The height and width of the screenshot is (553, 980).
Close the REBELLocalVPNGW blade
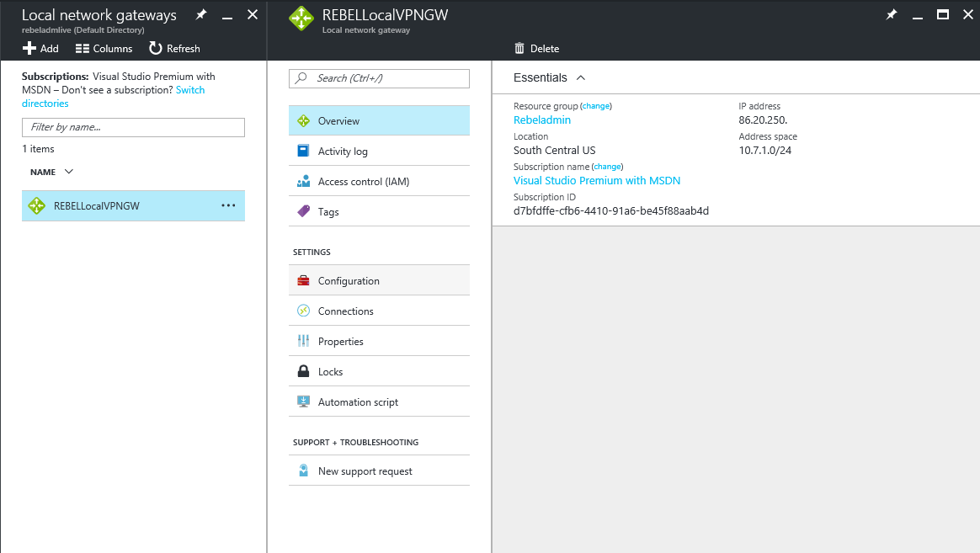click(x=968, y=14)
